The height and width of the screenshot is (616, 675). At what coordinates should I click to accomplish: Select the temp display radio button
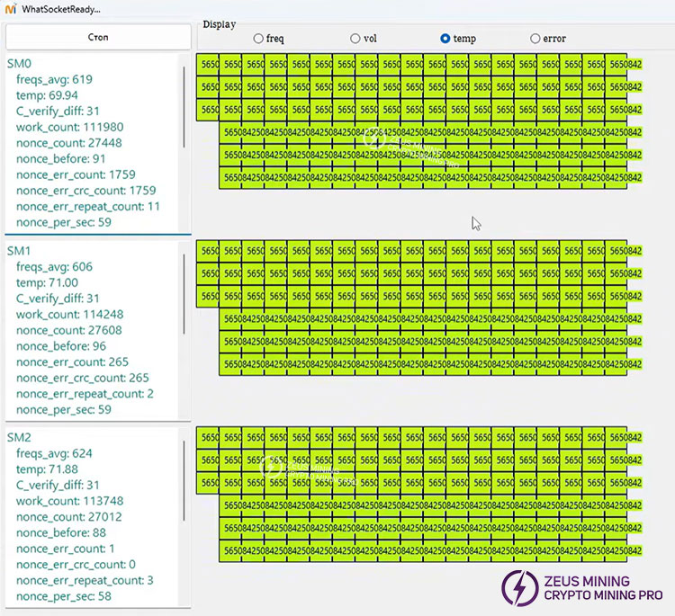(445, 39)
